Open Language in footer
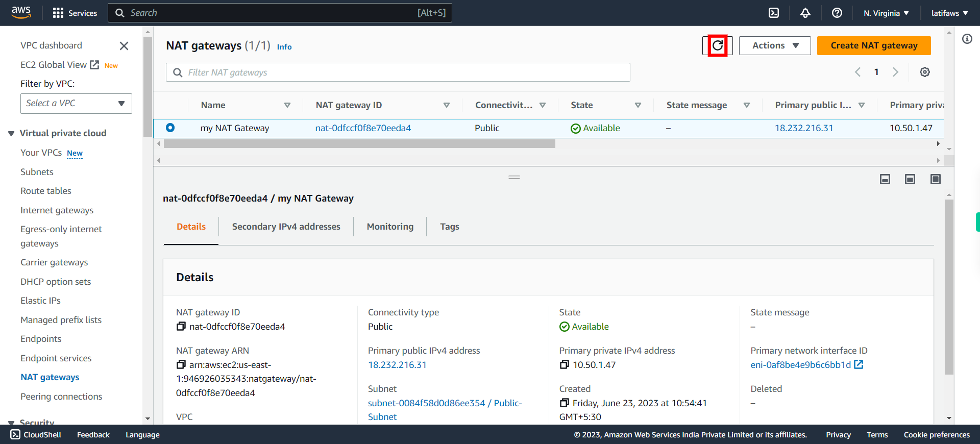The width and height of the screenshot is (980, 444). click(142, 435)
